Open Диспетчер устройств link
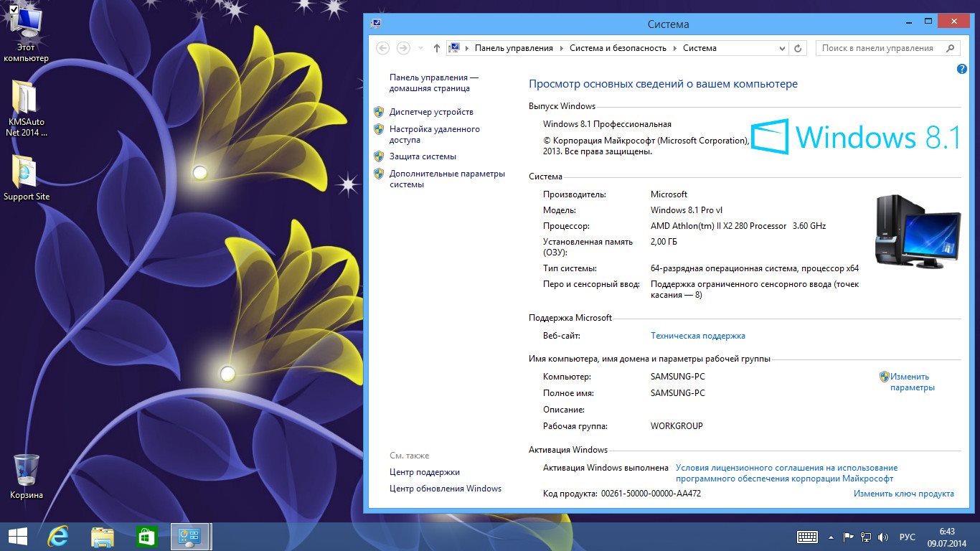Screen dimensions: 980x551 (x=430, y=112)
